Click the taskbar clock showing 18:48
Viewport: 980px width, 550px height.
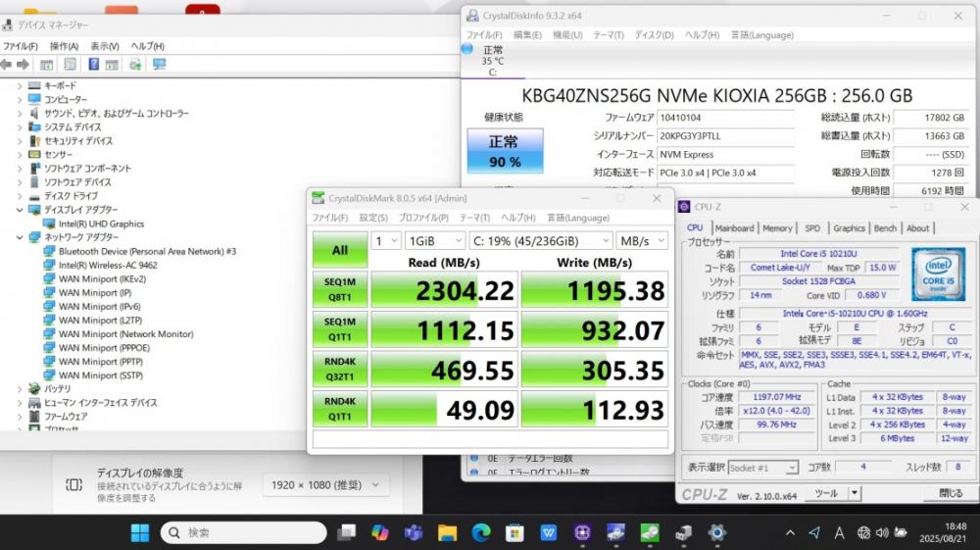pyautogui.click(x=943, y=532)
